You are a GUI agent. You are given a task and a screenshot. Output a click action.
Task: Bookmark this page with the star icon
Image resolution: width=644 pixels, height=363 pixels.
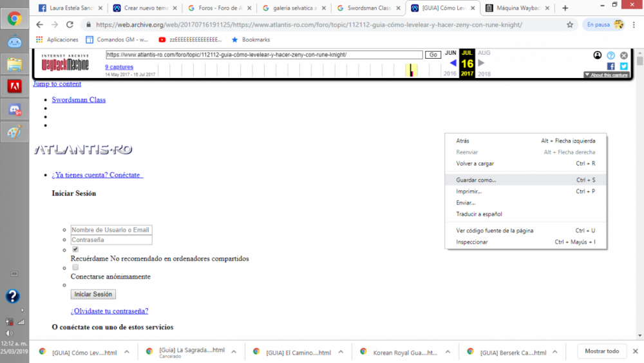(570, 25)
